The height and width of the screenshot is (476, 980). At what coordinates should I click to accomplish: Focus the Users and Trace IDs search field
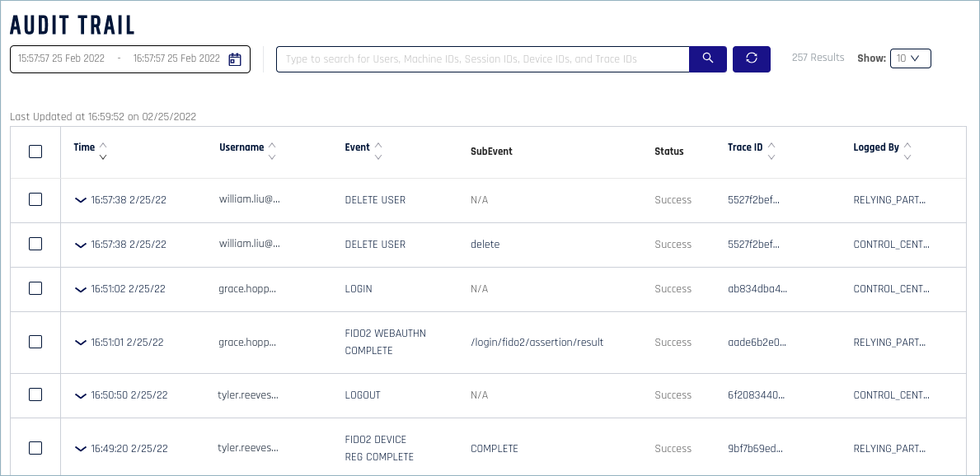pyautogui.click(x=482, y=59)
